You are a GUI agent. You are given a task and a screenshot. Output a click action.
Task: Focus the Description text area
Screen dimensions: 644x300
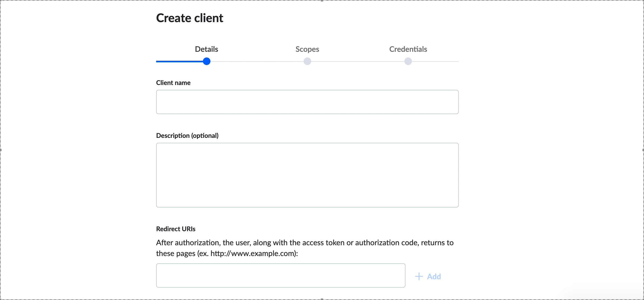click(x=307, y=175)
